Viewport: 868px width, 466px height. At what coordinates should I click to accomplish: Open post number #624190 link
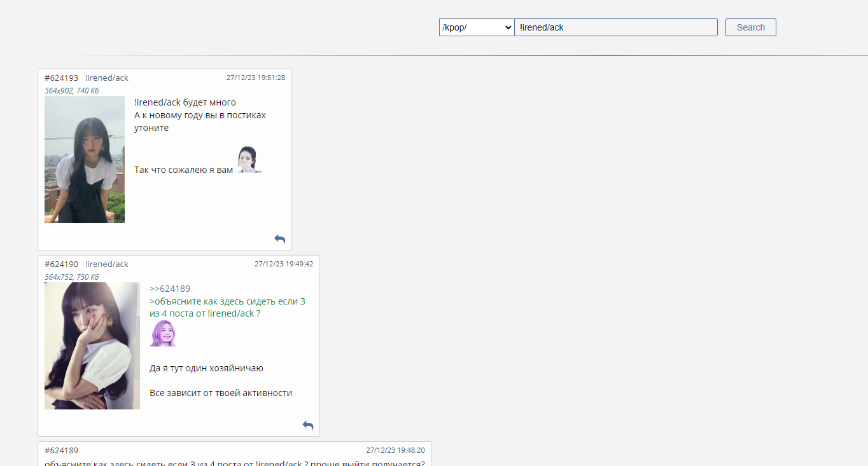click(x=61, y=264)
